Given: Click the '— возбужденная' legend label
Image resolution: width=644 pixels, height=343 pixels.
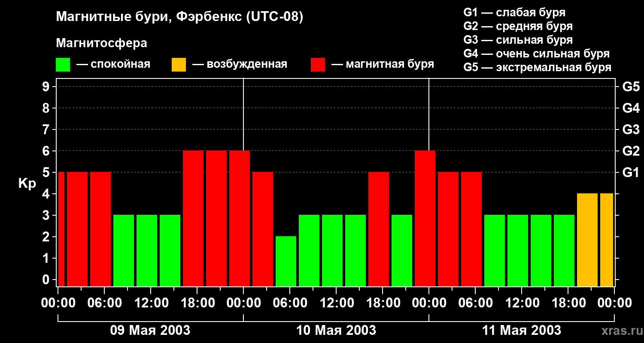Looking at the screenshot, I should point(240,64).
